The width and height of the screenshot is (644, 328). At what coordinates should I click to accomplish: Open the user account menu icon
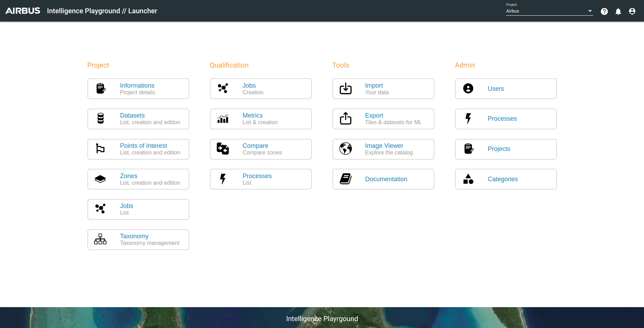point(632,11)
